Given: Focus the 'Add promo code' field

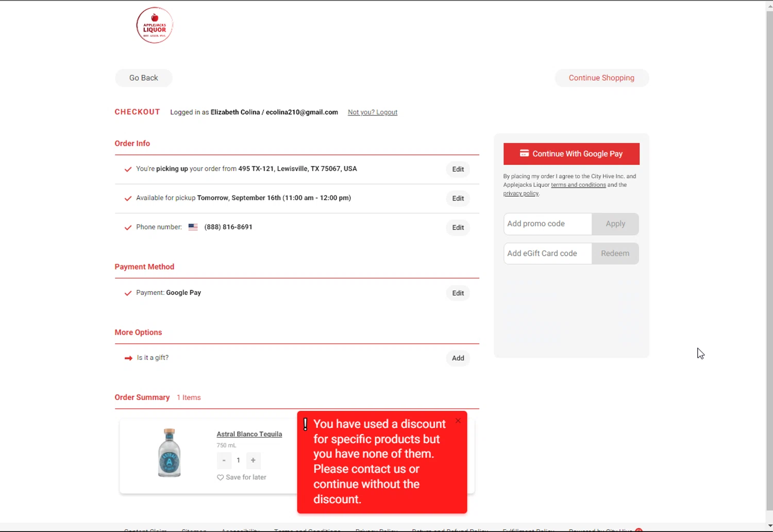Looking at the screenshot, I should click(548, 224).
